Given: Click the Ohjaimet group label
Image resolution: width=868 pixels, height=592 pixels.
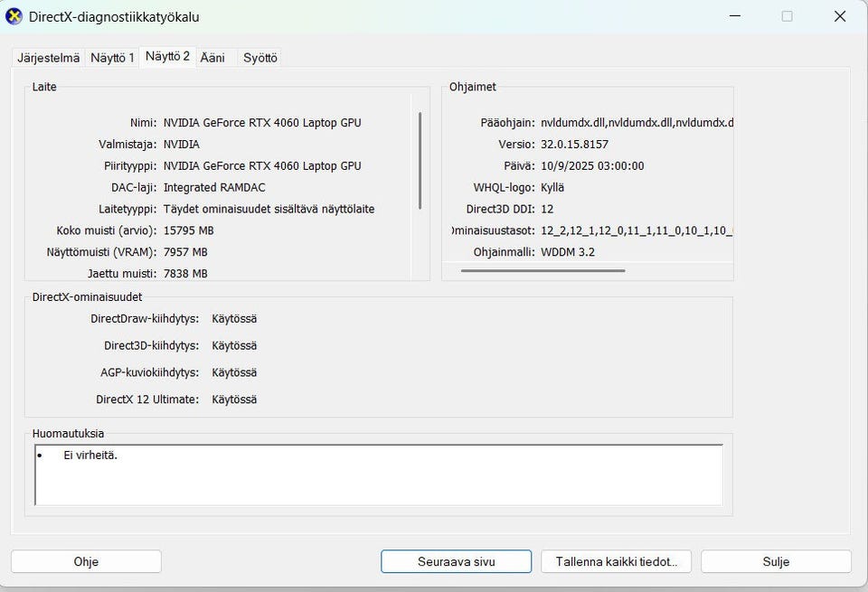Looking at the screenshot, I should 472,87.
